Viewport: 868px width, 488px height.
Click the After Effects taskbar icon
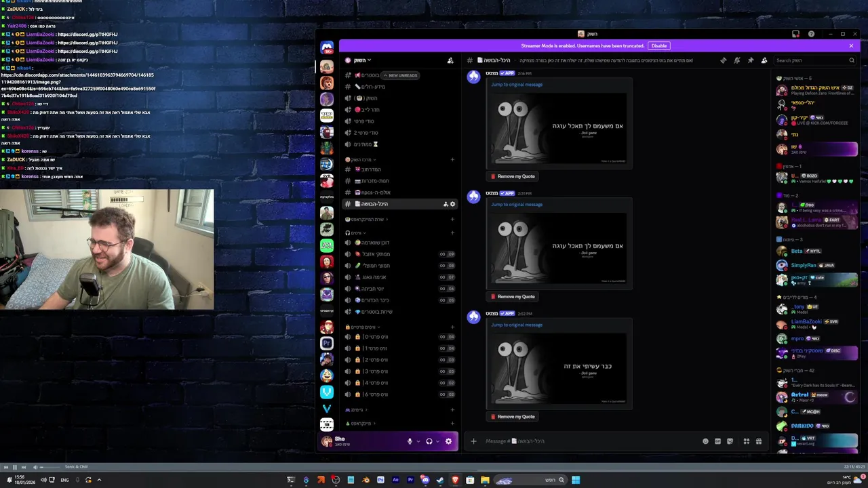(x=395, y=480)
